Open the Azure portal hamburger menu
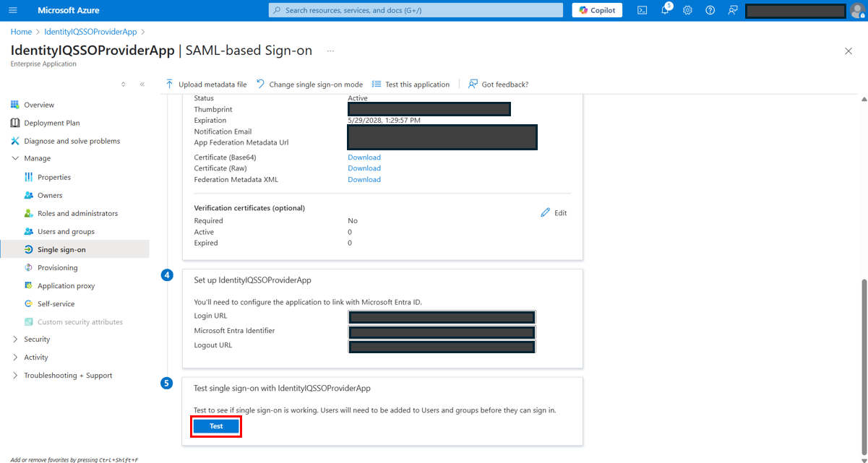The height and width of the screenshot is (463, 868). point(13,10)
